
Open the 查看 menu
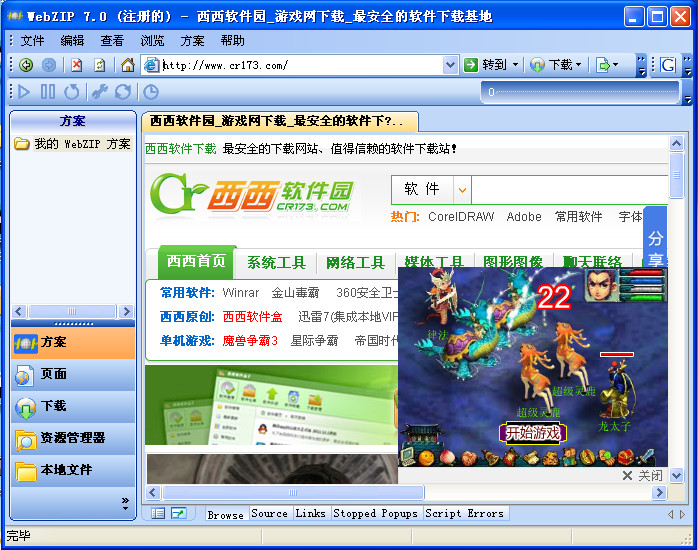point(112,41)
